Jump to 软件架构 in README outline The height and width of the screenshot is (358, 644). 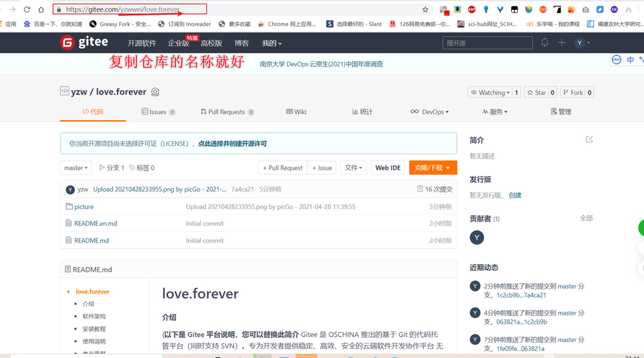click(94, 316)
